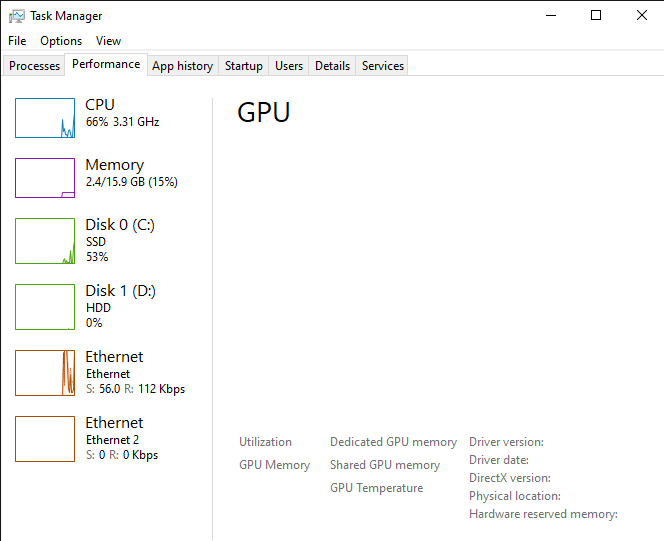Minimize the Task Manager window

[550, 15]
